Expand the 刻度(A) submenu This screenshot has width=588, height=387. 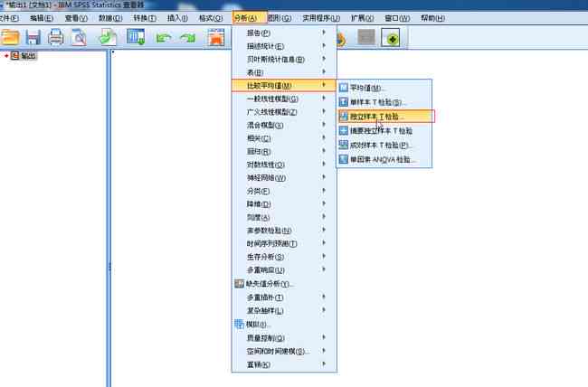284,218
